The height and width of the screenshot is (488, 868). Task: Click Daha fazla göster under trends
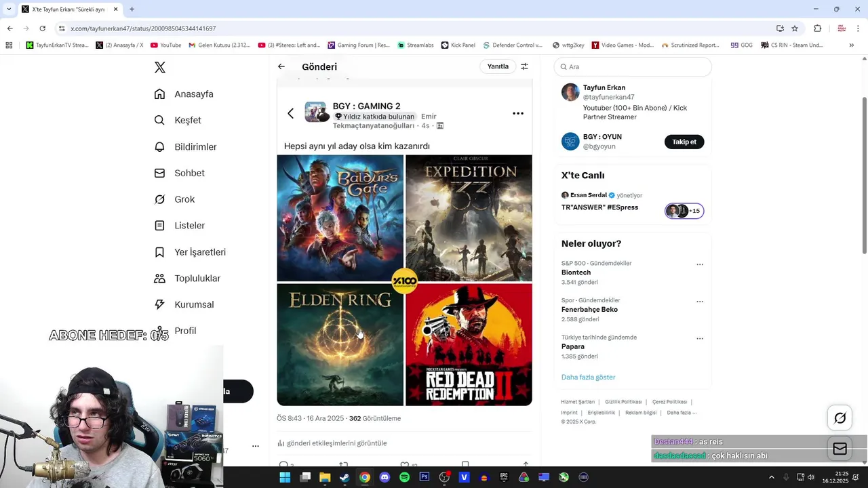pyautogui.click(x=588, y=377)
